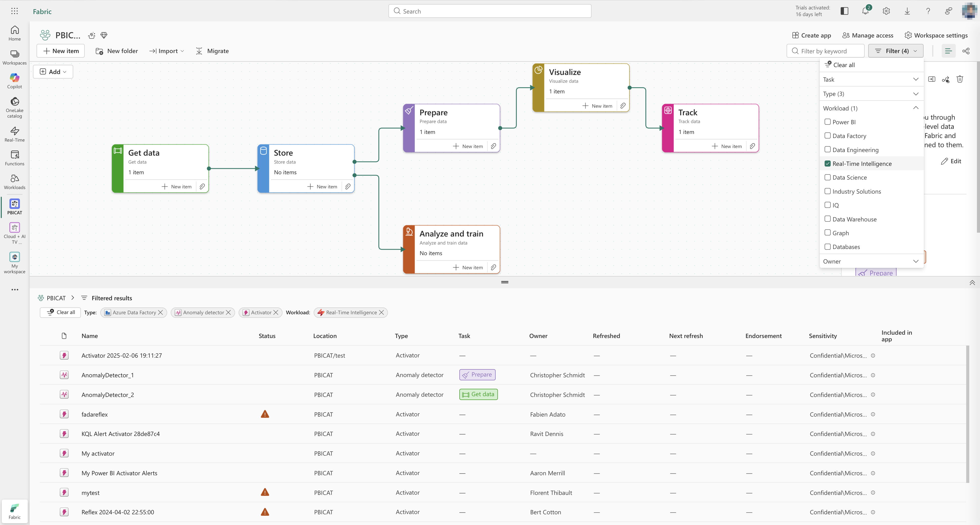The height and width of the screenshot is (525, 980).
Task: Go to Home in the sidebar
Action: click(15, 33)
